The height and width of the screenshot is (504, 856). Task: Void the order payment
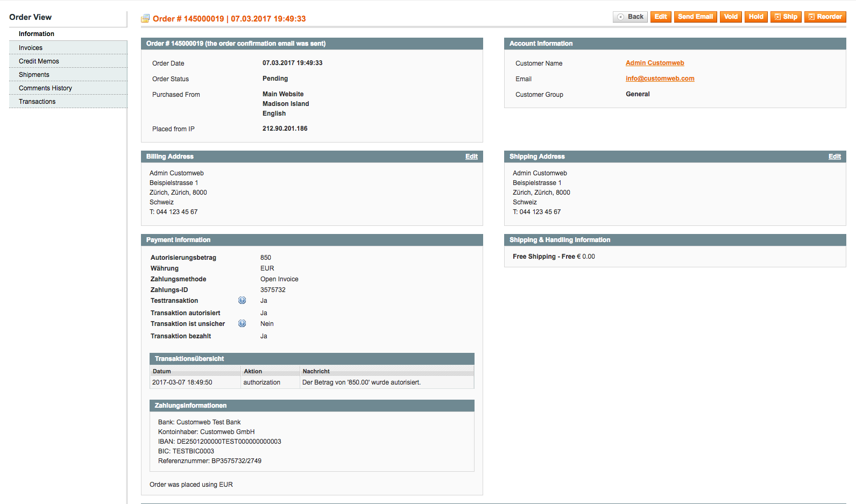(731, 17)
